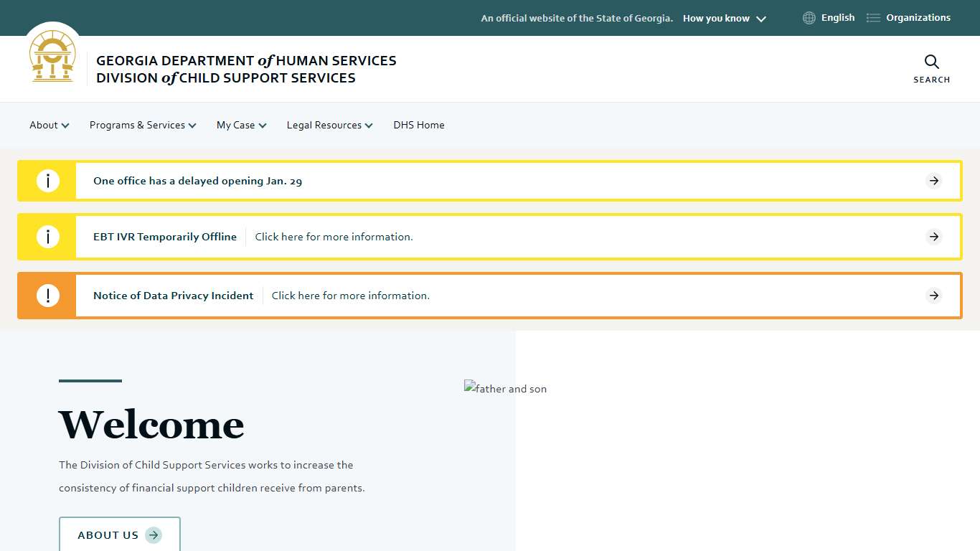Expand the About menu
The width and height of the screenshot is (980, 551).
(x=49, y=125)
